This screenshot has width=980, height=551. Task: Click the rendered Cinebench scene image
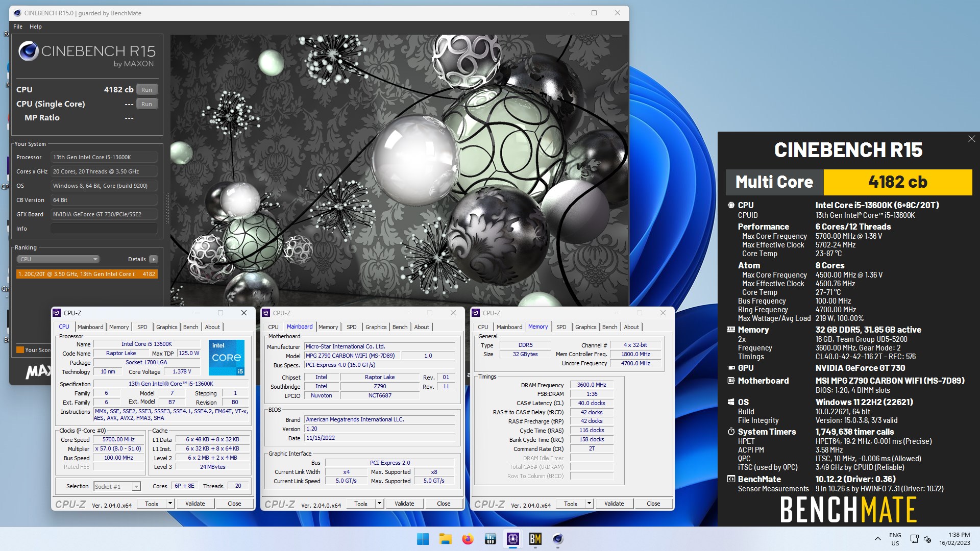399,171
